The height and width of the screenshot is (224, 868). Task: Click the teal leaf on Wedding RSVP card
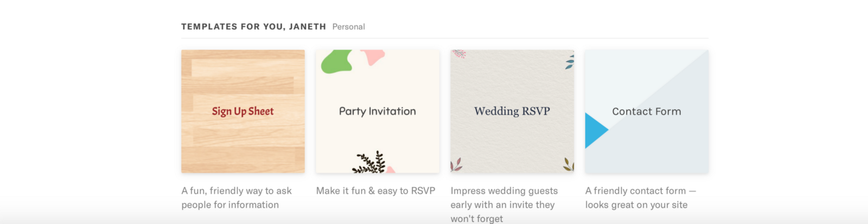pyautogui.click(x=569, y=62)
